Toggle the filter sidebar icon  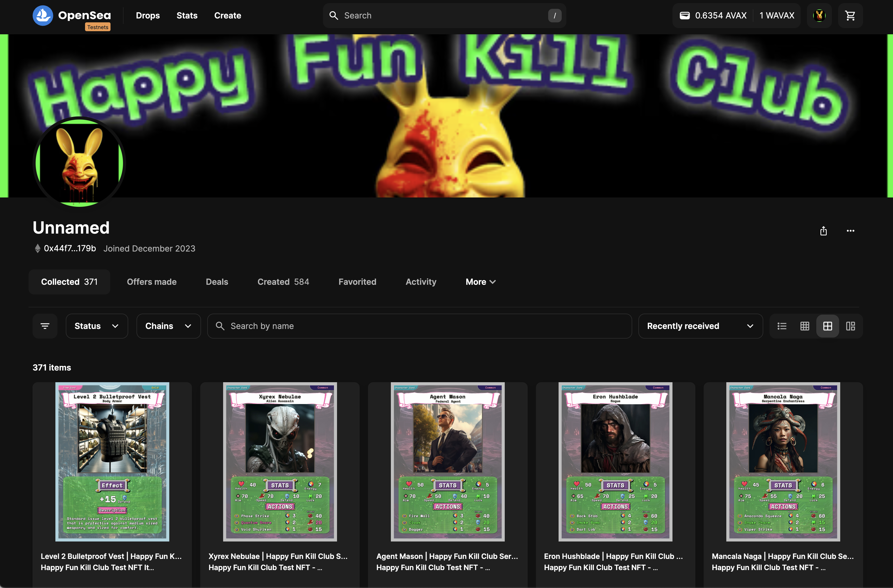click(45, 326)
